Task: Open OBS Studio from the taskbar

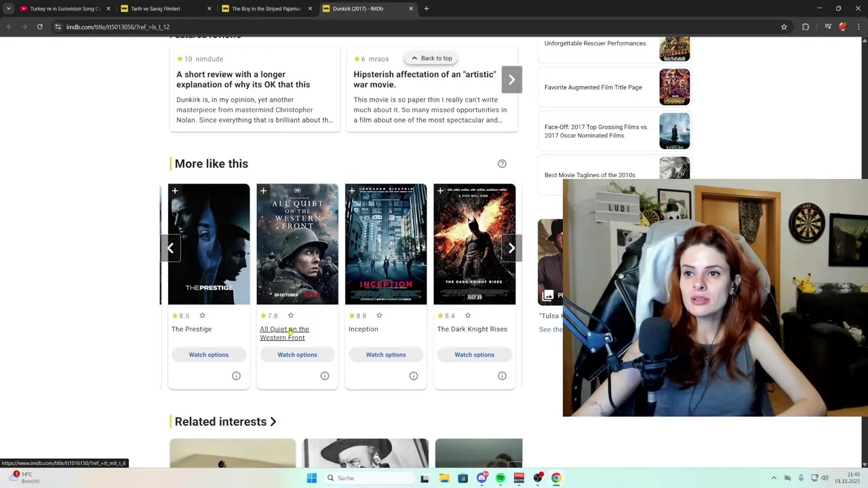Action: (538, 478)
